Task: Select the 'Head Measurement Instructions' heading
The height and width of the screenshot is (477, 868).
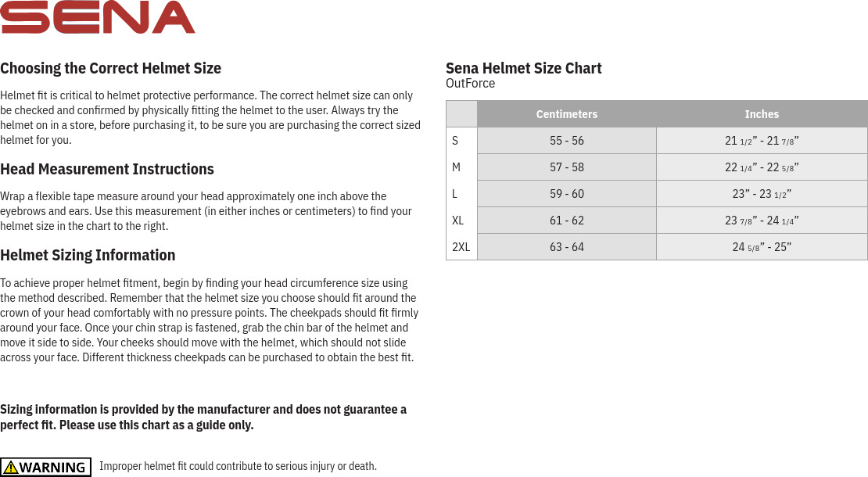Action: click(x=107, y=169)
